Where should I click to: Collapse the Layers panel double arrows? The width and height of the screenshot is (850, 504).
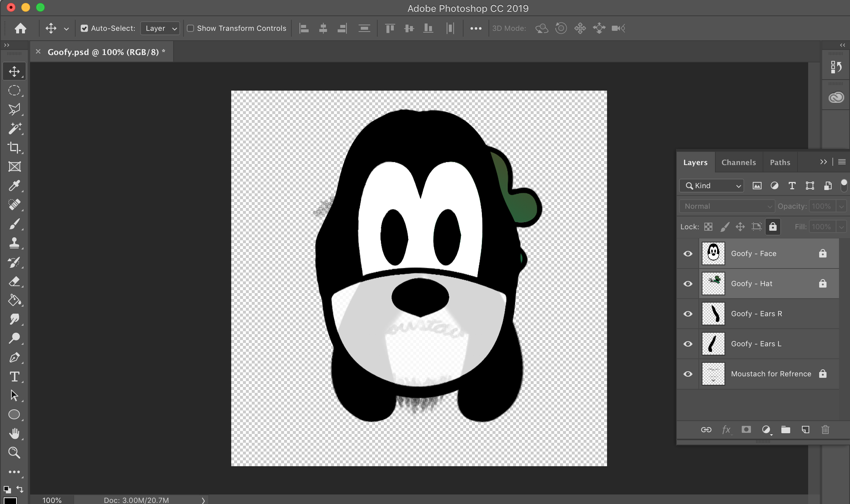[824, 162]
